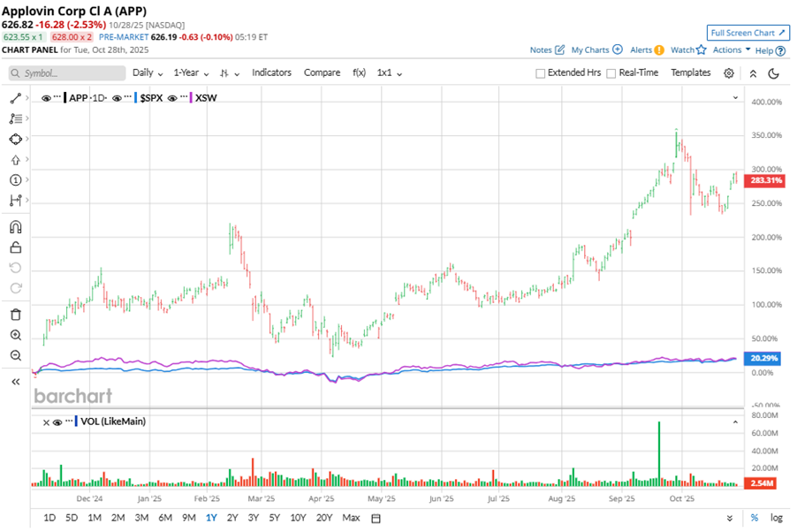This screenshot has height=532, width=797.
Task: Collapse the left drawing toolbar
Action: click(16, 382)
